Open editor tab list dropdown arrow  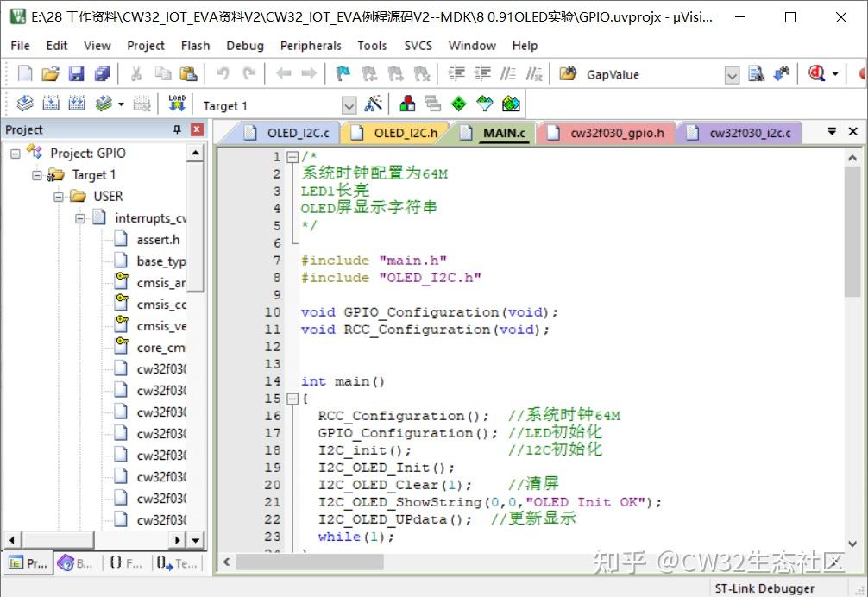coord(832,132)
